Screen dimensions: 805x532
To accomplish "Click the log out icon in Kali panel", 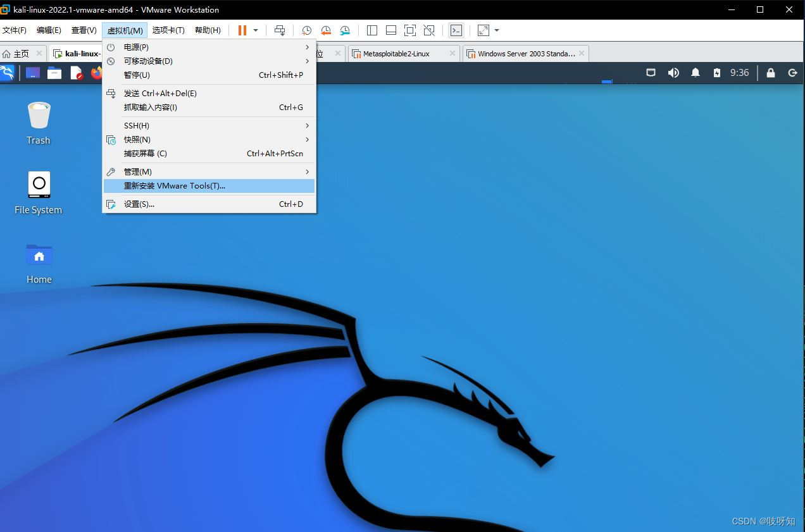I will [x=792, y=73].
